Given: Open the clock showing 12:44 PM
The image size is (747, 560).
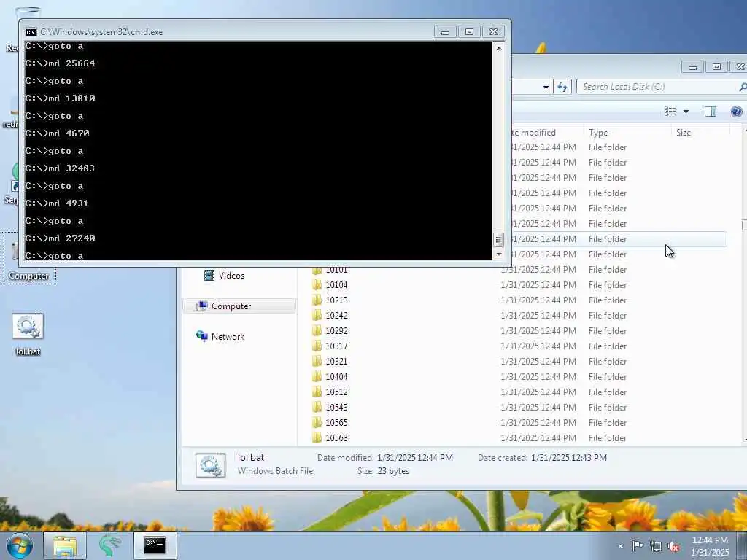Looking at the screenshot, I should pyautogui.click(x=710, y=546).
